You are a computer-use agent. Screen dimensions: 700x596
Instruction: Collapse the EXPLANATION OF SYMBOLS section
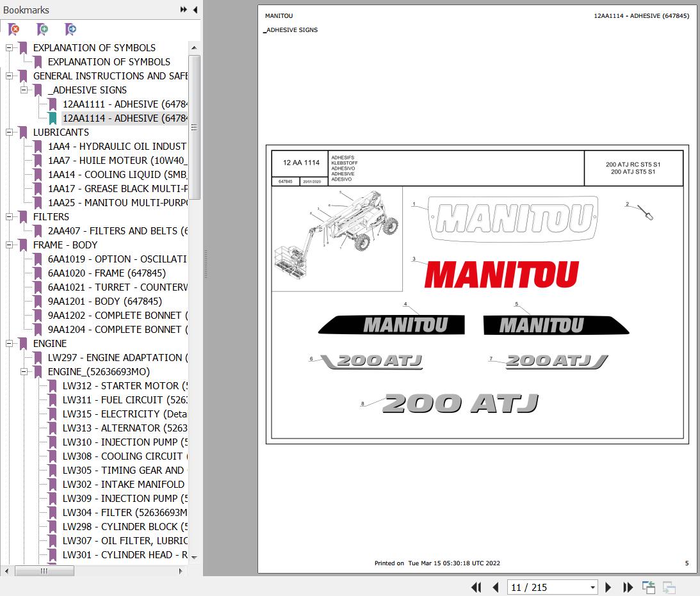pyautogui.click(x=8, y=47)
